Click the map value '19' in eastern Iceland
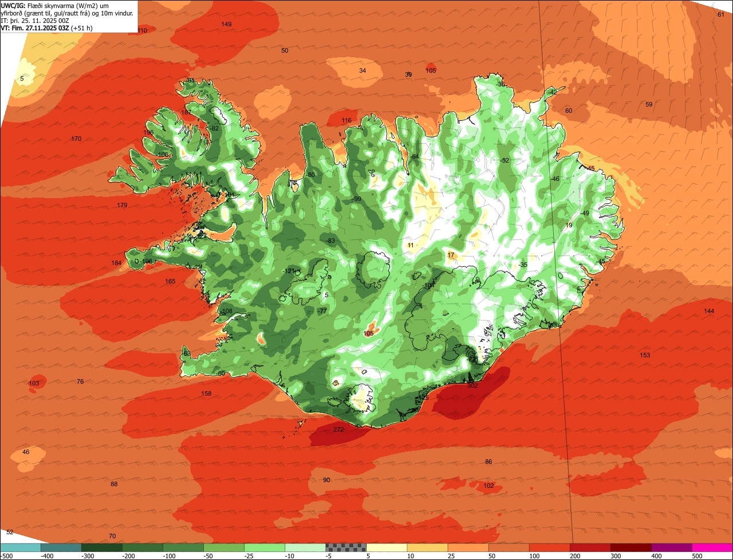 569,225
